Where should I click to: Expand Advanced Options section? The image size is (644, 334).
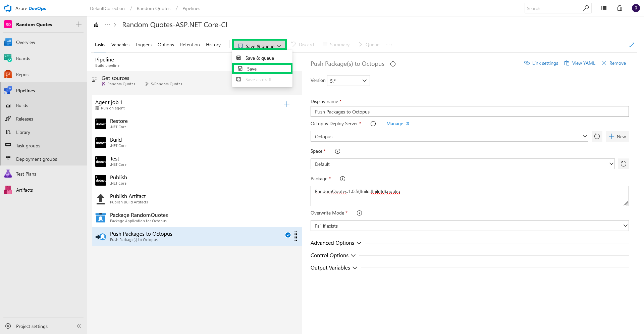click(x=336, y=243)
